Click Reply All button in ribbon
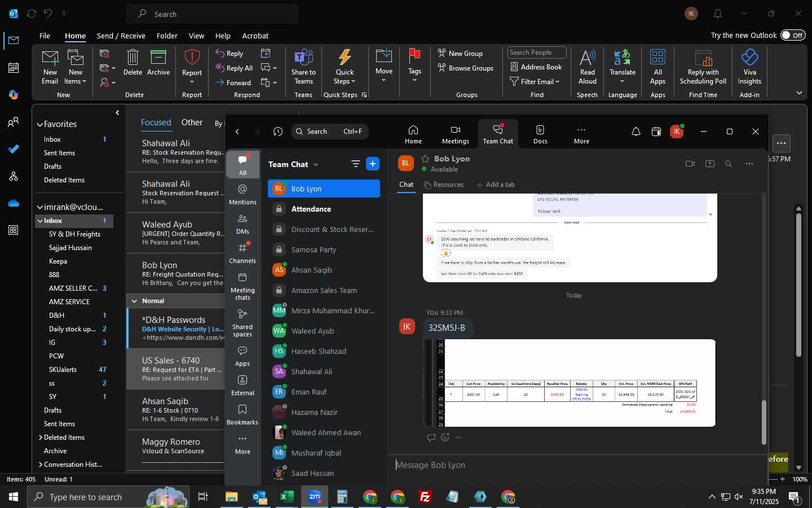Viewport: 812px width, 508px height. pyautogui.click(x=234, y=68)
